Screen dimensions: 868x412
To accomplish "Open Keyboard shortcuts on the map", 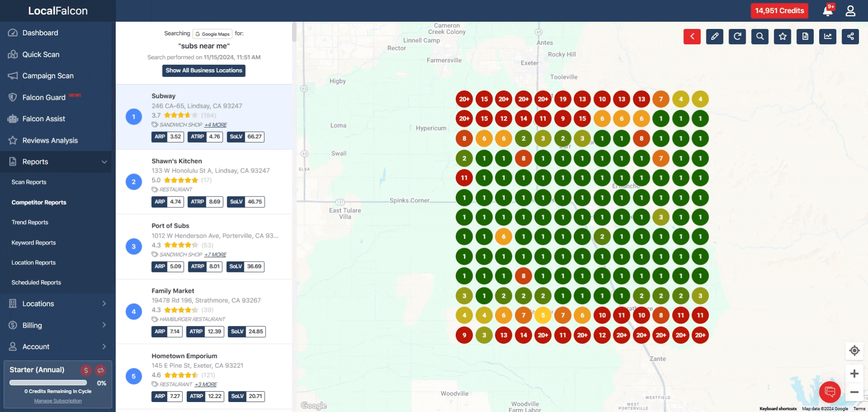I will click(x=778, y=409).
